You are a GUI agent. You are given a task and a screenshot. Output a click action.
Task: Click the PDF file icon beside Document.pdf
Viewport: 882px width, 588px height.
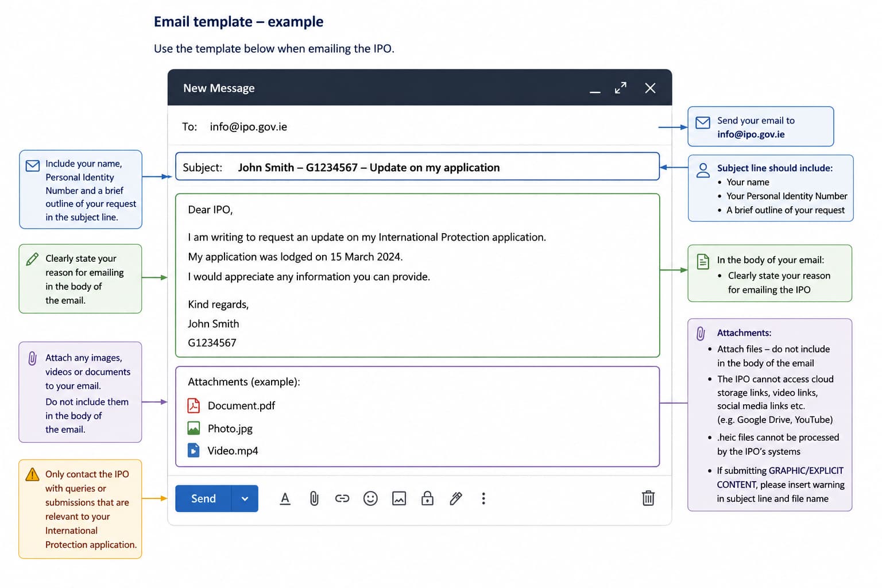coord(194,405)
